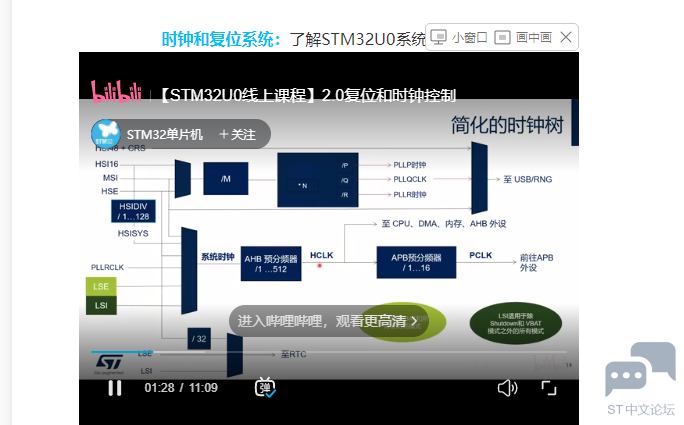Click the 时钟和复位系统 heading link
The height and width of the screenshot is (425, 684).
(221, 39)
